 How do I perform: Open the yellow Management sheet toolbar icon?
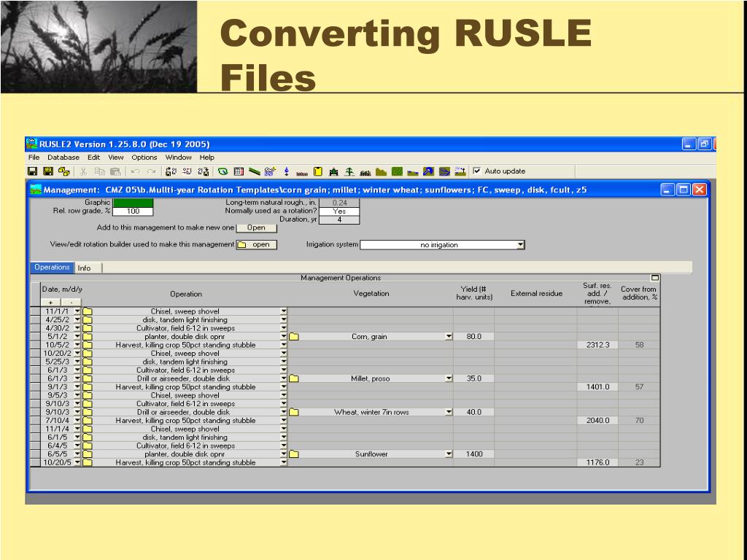tap(318, 171)
